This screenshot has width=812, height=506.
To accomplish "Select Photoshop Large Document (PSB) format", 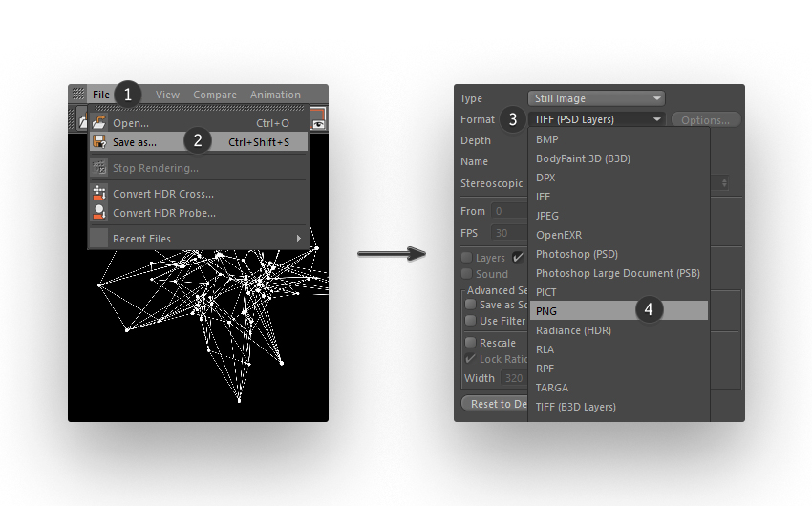I will (619, 273).
